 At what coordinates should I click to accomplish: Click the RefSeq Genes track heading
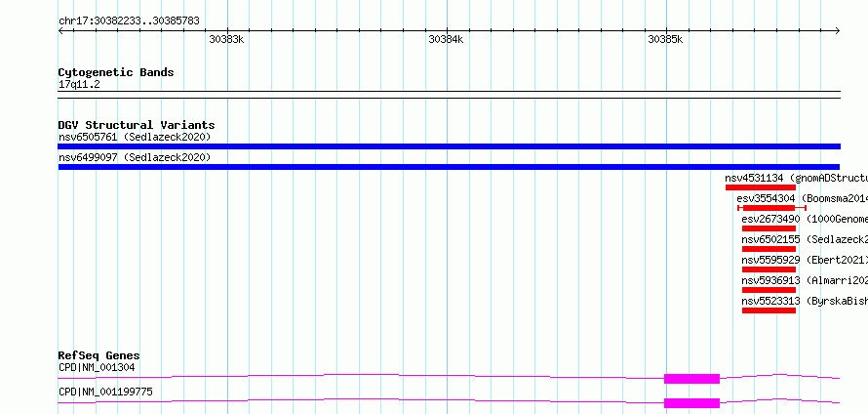pyautogui.click(x=99, y=355)
